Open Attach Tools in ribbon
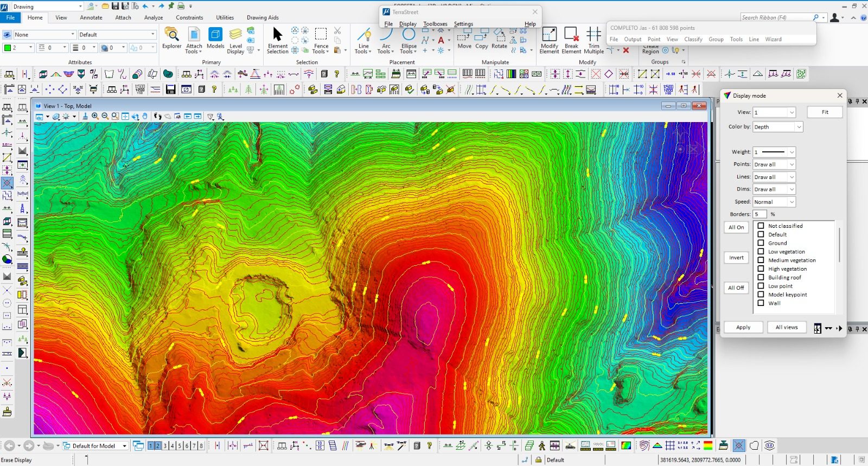Image resolution: width=868 pixels, height=466 pixels. [x=194, y=41]
